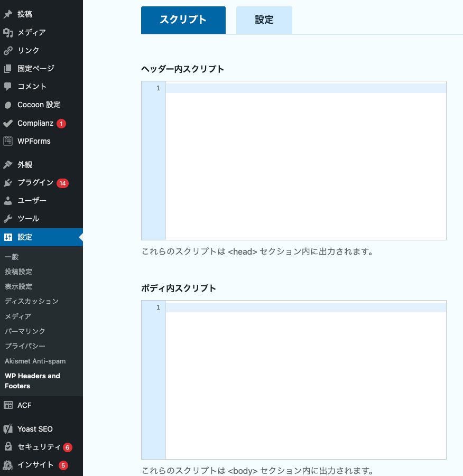
Task: Select the スクリプト tab
Action: click(x=183, y=20)
